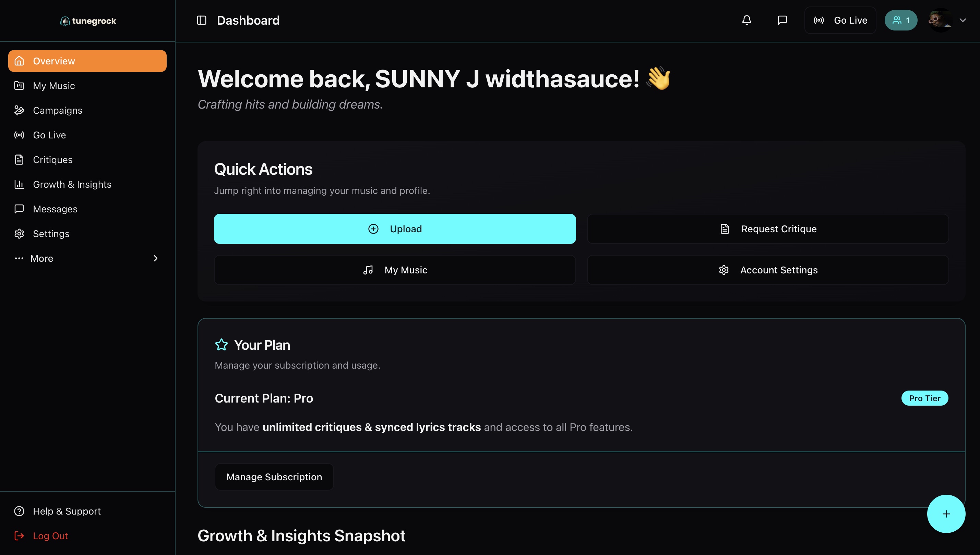Click the Help & Support question mark icon

[x=20, y=511]
